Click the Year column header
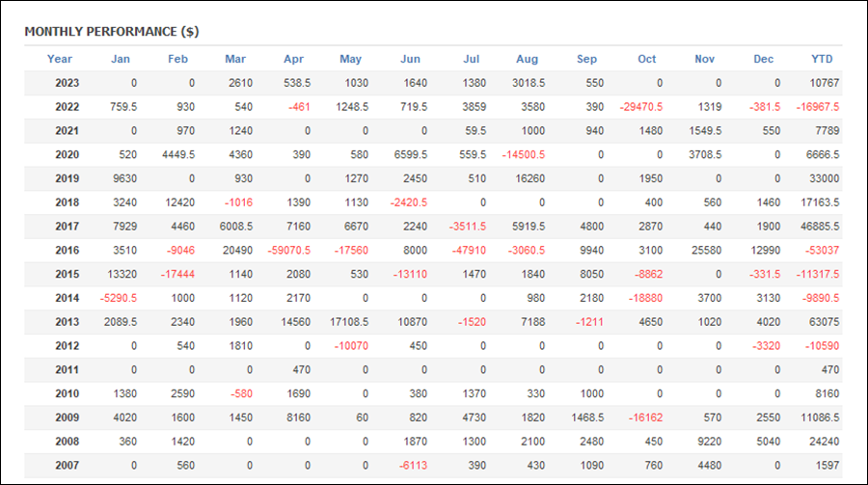Image resolution: width=868 pixels, height=485 pixels. [x=60, y=59]
